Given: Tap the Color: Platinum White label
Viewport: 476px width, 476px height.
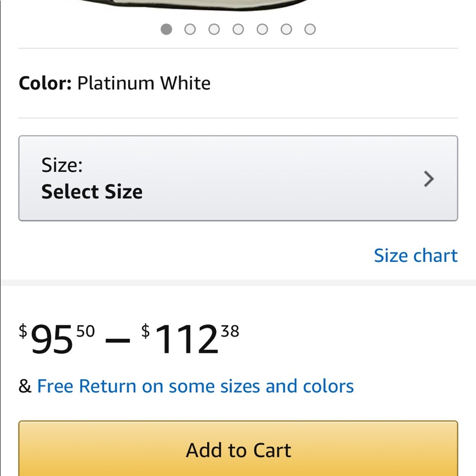Looking at the screenshot, I should (x=45, y=83).
